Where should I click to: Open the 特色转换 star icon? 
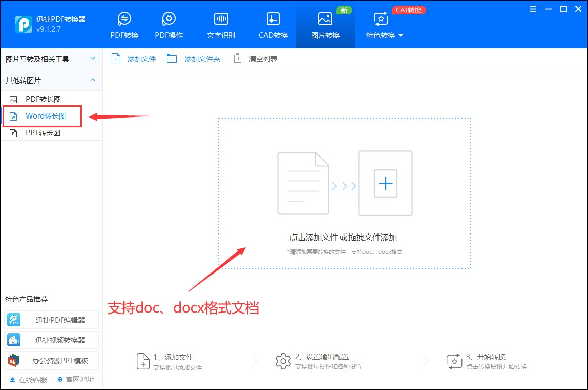coord(381,19)
